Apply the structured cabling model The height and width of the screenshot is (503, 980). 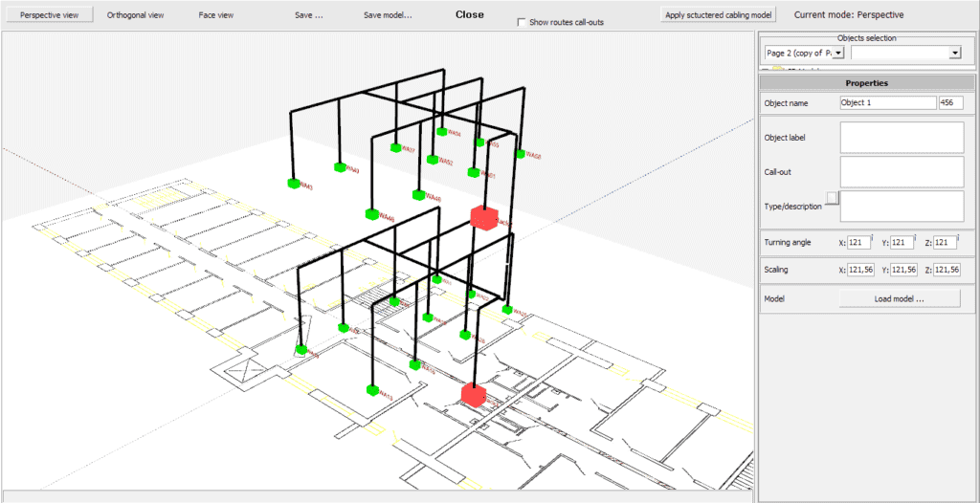point(720,15)
